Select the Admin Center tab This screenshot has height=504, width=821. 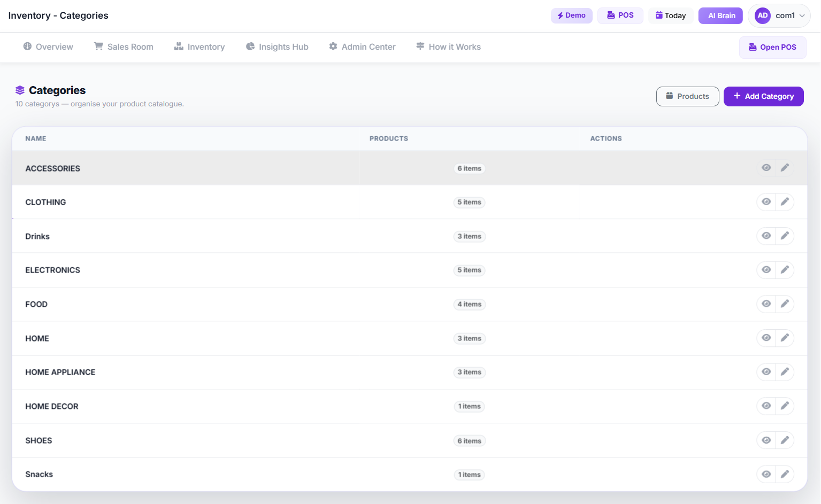click(362, 47)
